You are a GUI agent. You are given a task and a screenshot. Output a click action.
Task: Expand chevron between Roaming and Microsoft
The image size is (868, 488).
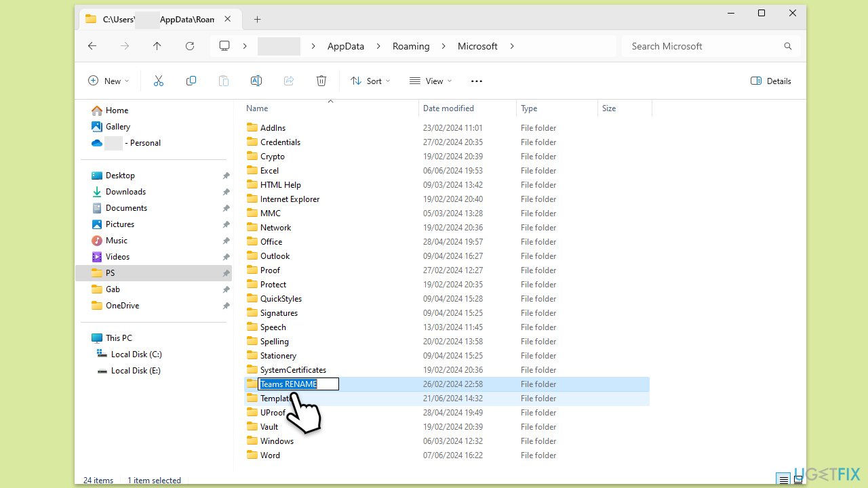click(x=443, y=46)
